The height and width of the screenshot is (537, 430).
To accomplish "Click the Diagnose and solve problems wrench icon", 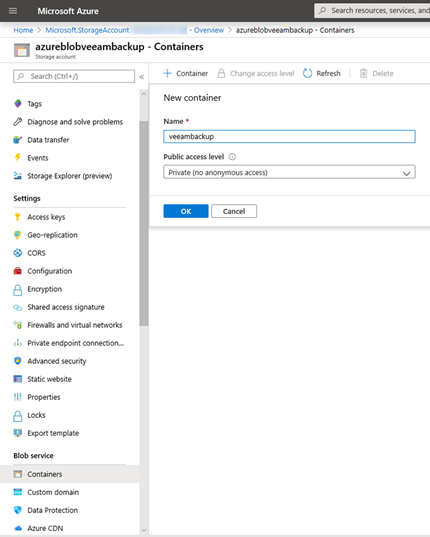I will 17,122.
